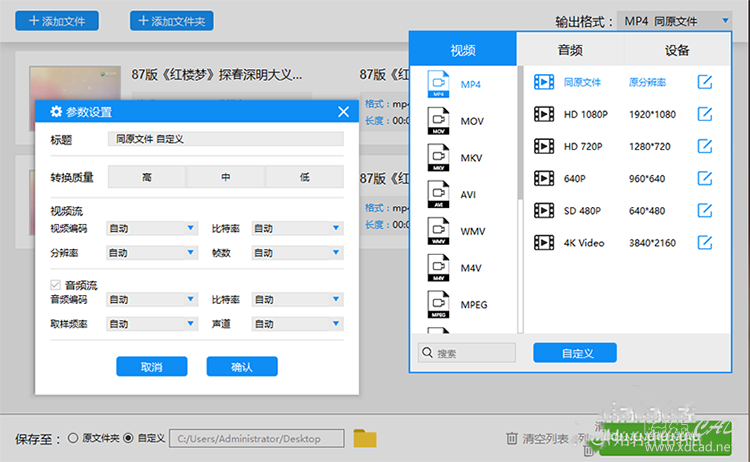Click the 1920*1080 resolution text
Image resolution: width=750 pixels, height=462 pixels.
tap(652, 114)
